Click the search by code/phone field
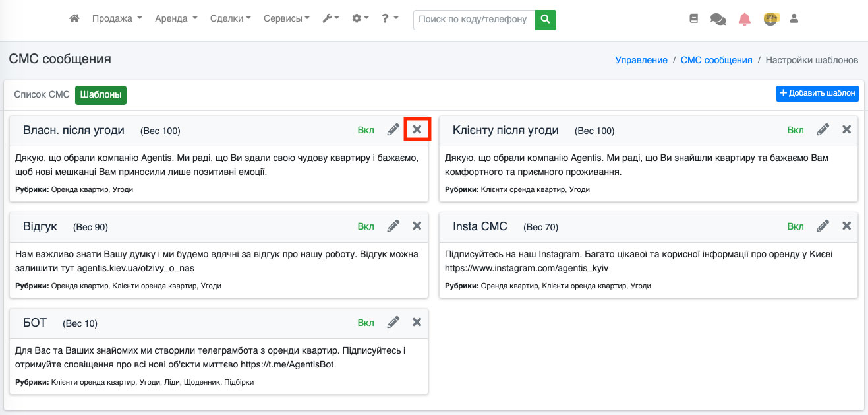The width and height of the screenshot is (868, 415). click(474, 20)
